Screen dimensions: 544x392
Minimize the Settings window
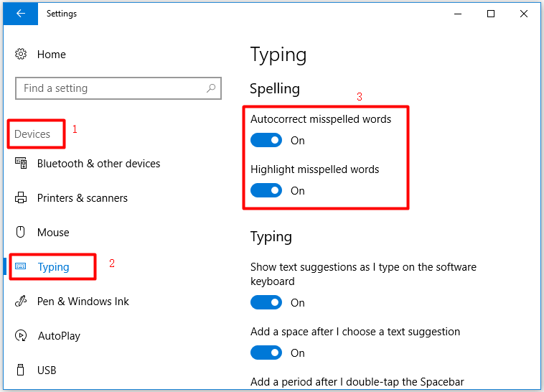point(458,14)
